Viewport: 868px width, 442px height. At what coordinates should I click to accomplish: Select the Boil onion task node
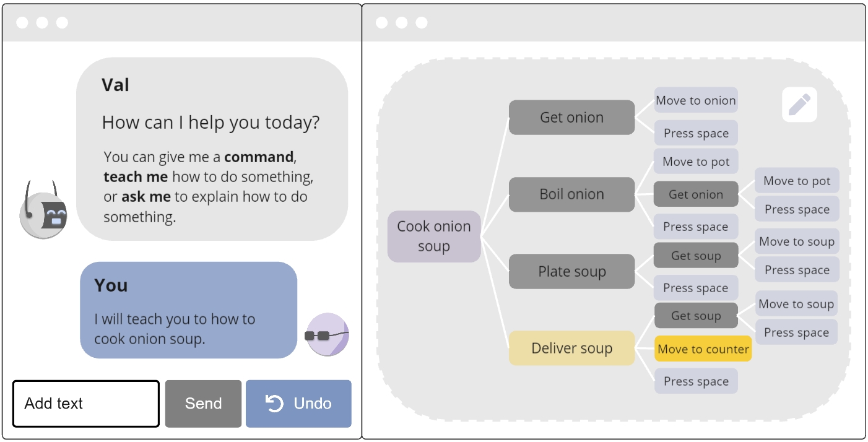tap(571, 194)
